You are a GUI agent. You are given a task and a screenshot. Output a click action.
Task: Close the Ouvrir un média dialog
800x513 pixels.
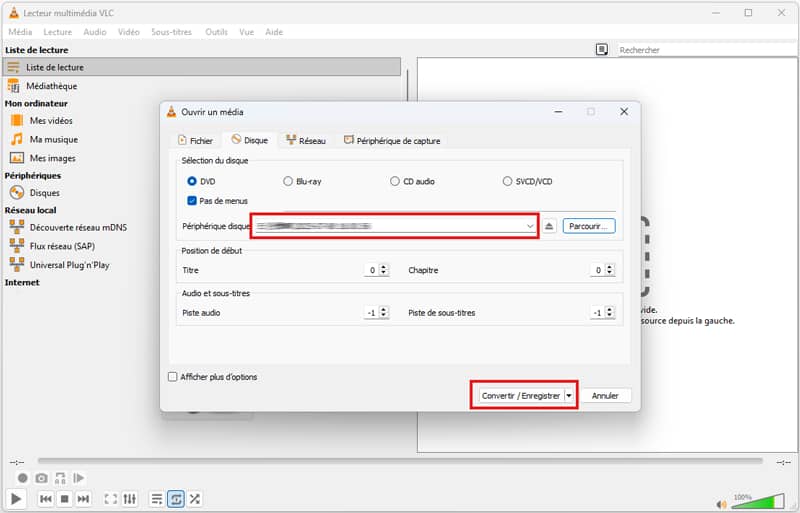coord(624,111)
